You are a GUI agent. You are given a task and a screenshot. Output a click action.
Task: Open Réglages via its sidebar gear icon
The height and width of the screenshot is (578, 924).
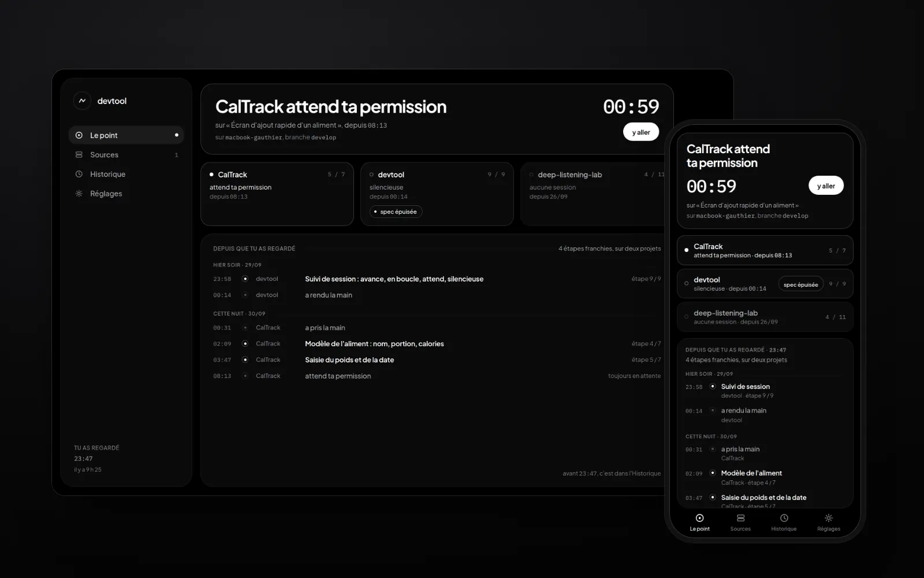pyautogui.click(x=79, y=194)
